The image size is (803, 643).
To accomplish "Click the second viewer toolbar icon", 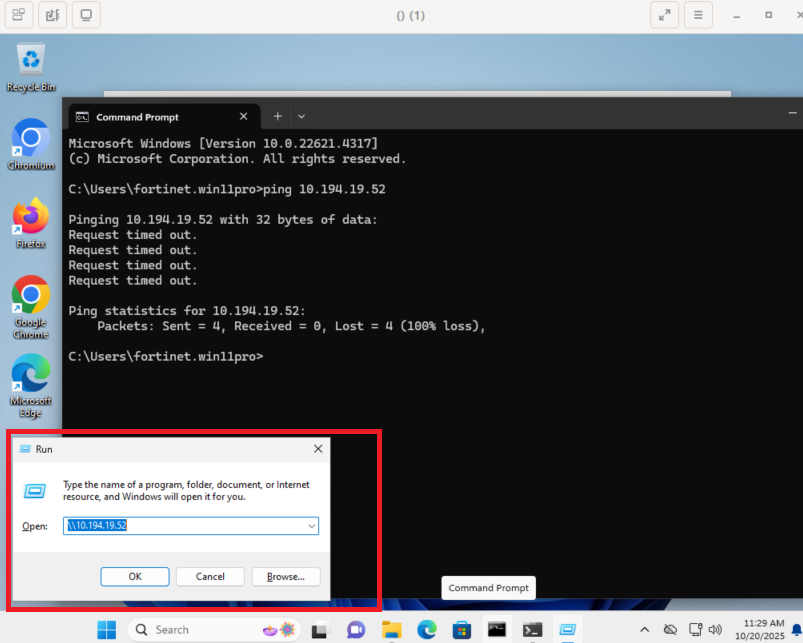I will point(52,15).
